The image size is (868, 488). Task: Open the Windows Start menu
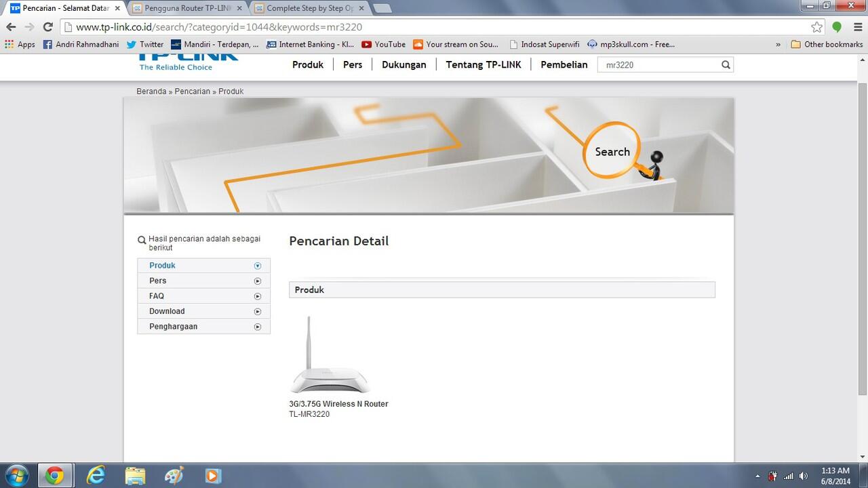(16, 475)
